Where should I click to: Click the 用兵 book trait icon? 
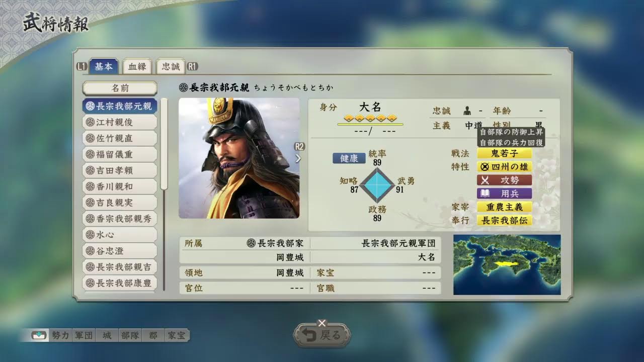pos(504,194)
